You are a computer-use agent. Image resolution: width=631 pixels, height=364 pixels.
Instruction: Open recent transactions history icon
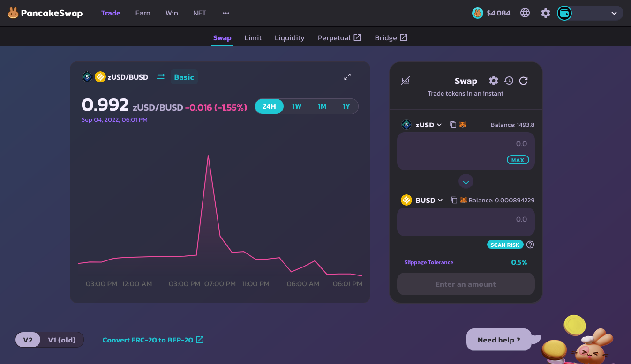point(509,81)
